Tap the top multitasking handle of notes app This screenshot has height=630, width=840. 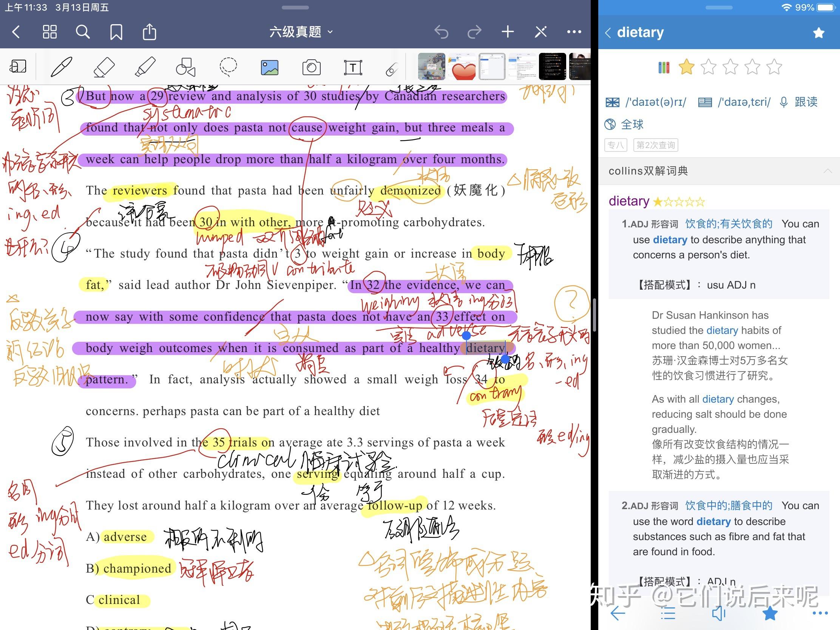point(295,7)
